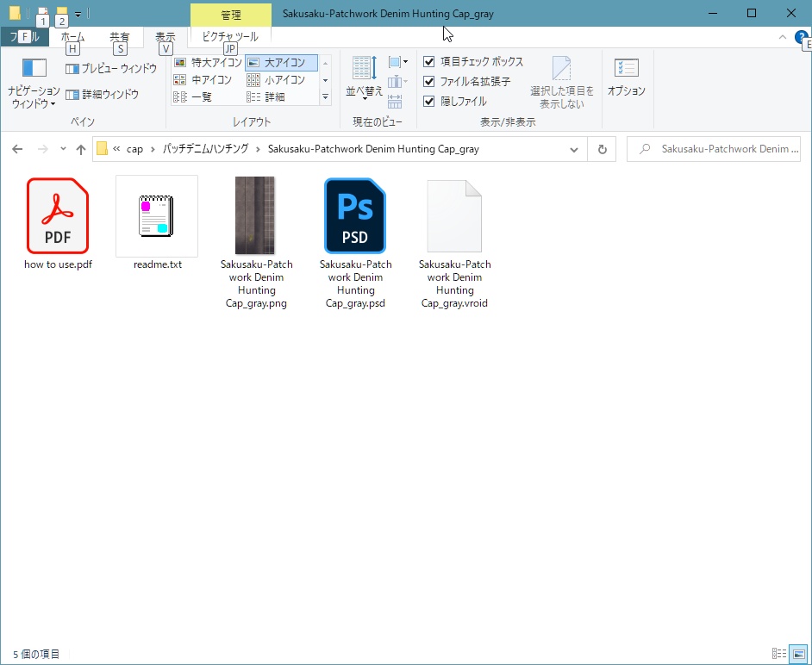Click Hide selected items button

pyautogui.click(x=562, y=83)
